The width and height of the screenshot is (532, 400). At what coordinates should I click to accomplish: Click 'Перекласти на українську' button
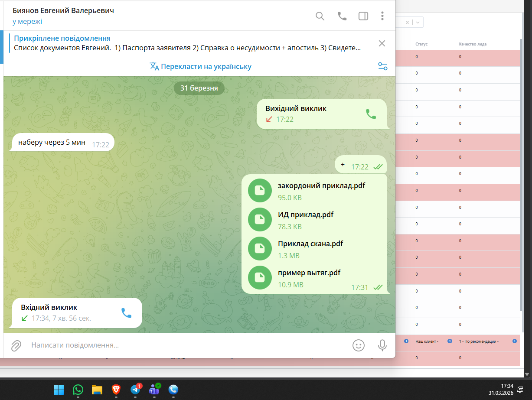(200, 66)
